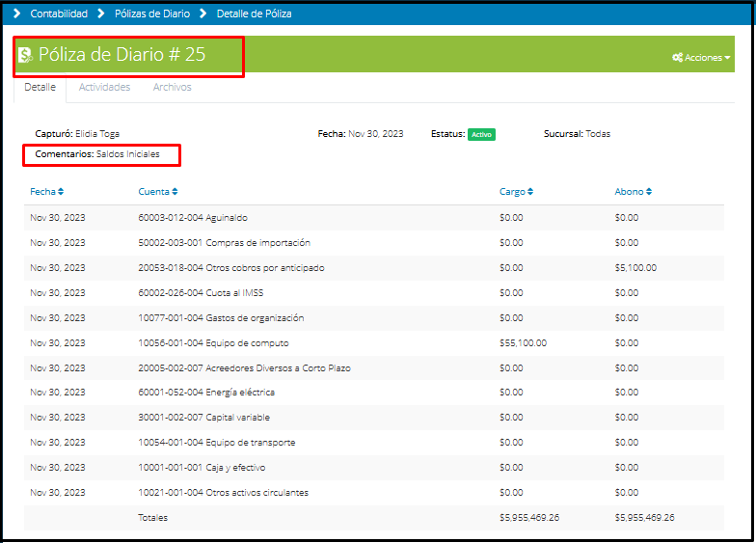This screenshot has width=756, height=543.
Task: Click the first breadcrumb chevron icon
Action: coord(16,14)
